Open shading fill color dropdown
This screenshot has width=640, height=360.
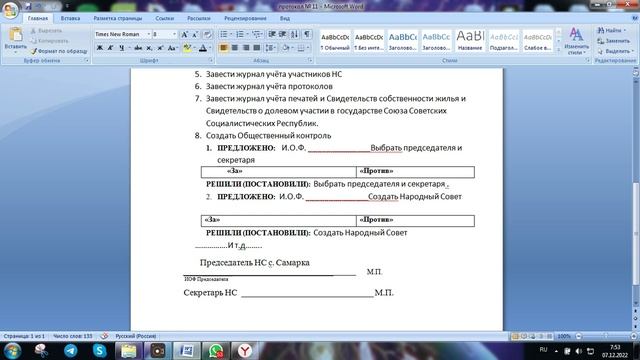287,48
